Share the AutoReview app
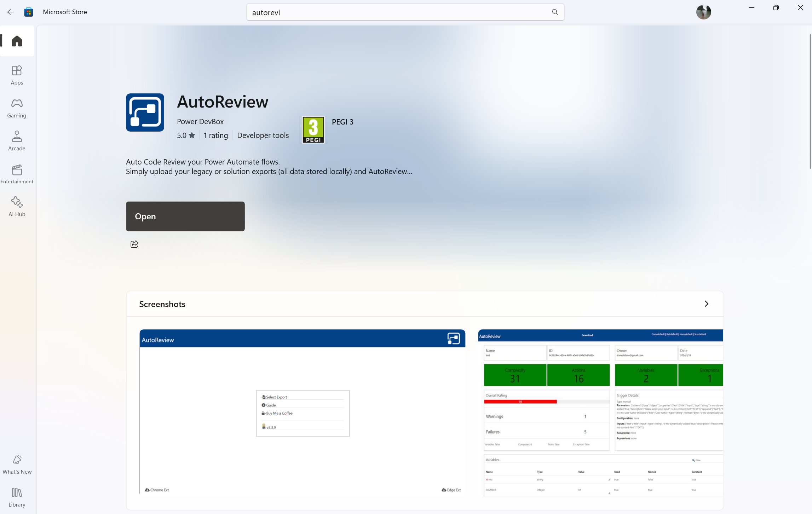Viewport: 812px width, 514px height. [x=134, y=244]
